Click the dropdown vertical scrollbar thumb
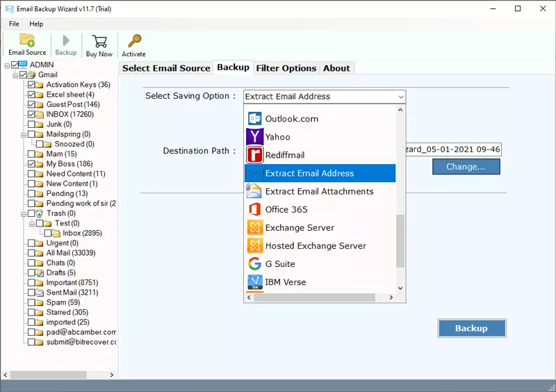The height and width of the screenshot is (392, 556). (400, 241)
